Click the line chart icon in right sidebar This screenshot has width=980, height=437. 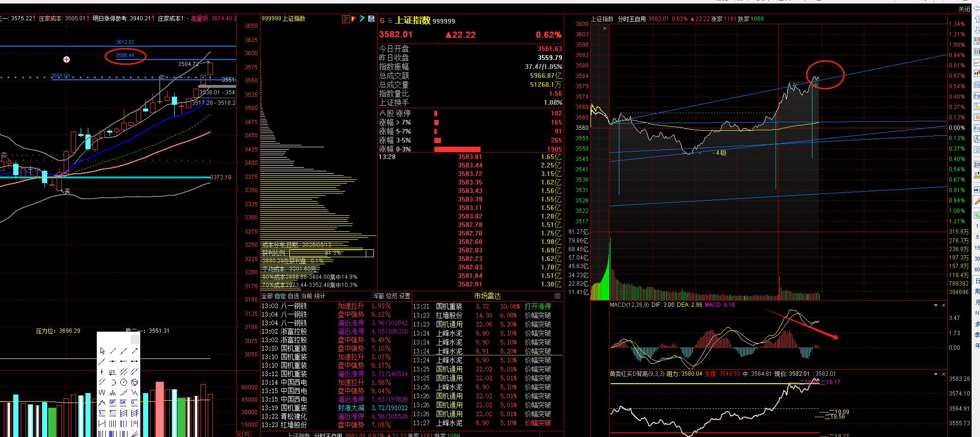tap(977, 62)
